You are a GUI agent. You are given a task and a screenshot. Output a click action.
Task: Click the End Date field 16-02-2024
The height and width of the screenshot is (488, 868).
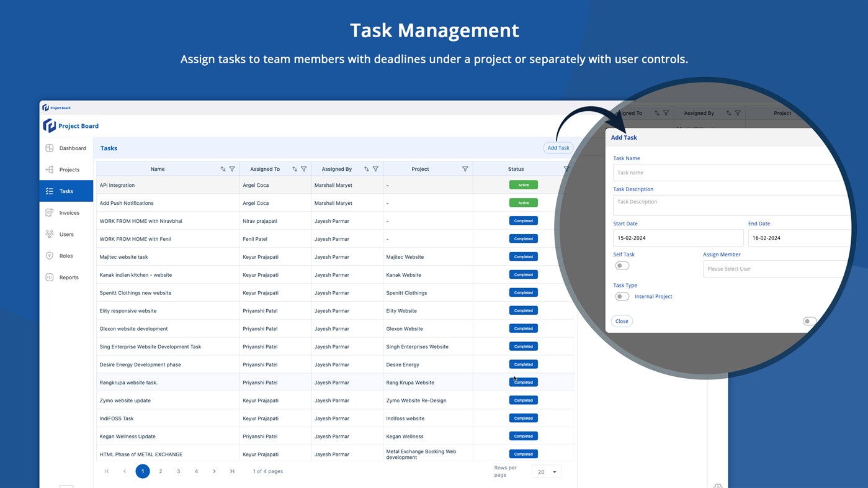click(800, 238)
